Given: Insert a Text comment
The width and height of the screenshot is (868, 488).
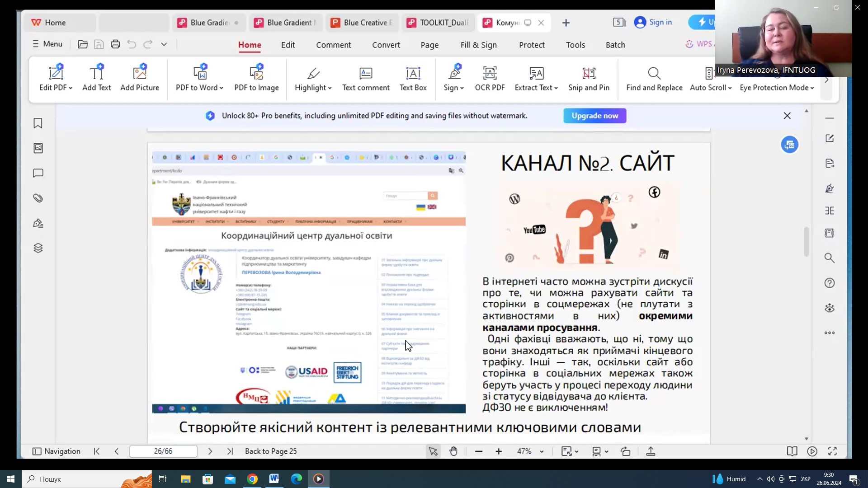Looking at the screenshot, I should (x=366, y=78).
